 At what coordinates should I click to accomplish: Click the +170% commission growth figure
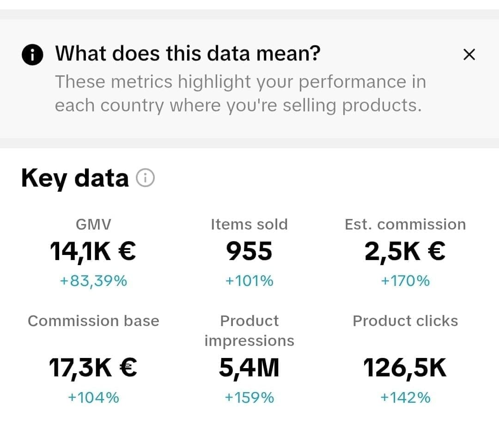pos(405,280)
